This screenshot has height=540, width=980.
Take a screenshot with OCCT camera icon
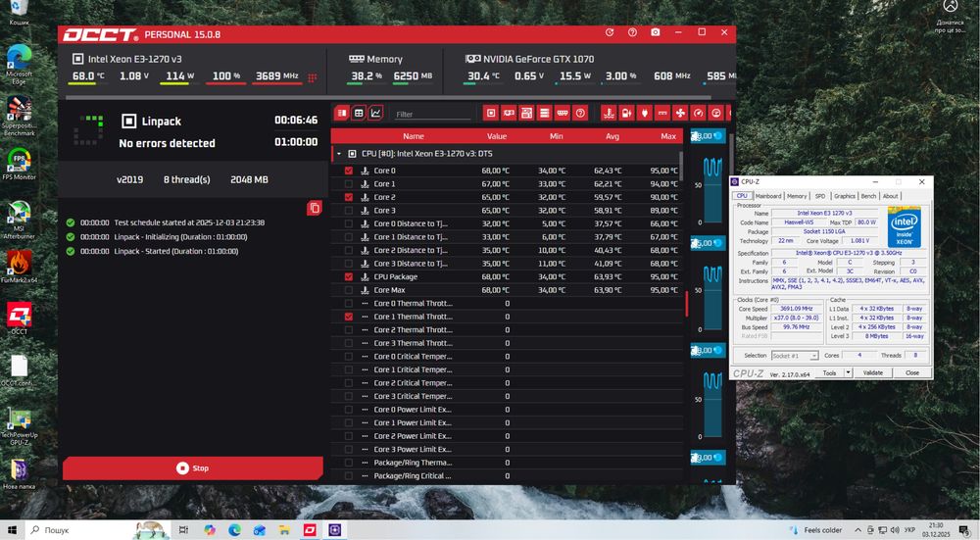point(655,32)
